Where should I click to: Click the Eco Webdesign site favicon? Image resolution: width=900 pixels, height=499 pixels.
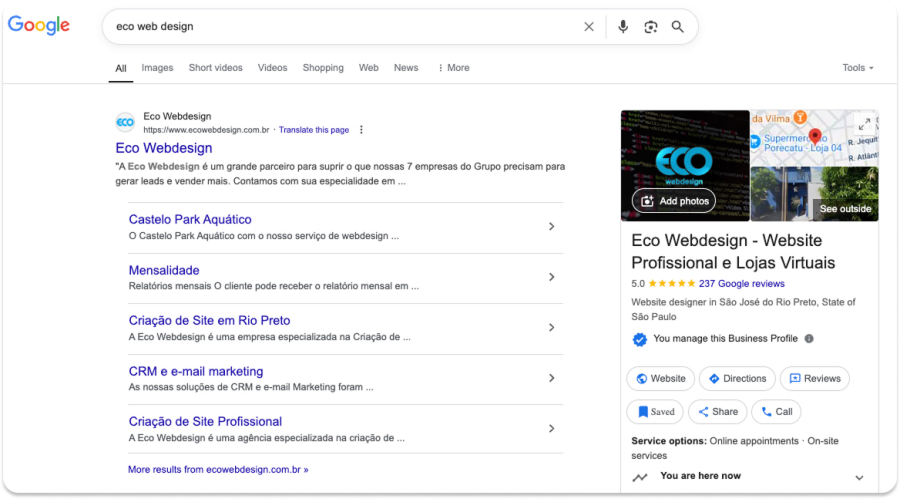pos(125,122)
